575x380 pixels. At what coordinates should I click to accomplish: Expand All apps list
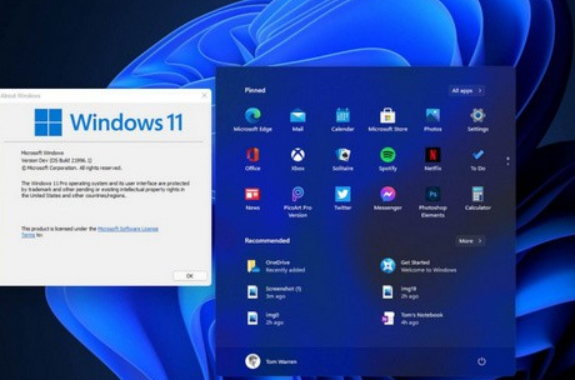click(x=466, y=91)
